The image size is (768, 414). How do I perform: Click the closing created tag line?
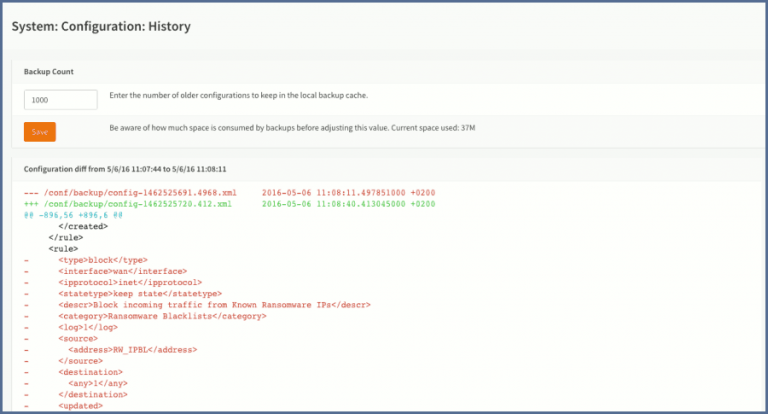[x=83, y=226]
